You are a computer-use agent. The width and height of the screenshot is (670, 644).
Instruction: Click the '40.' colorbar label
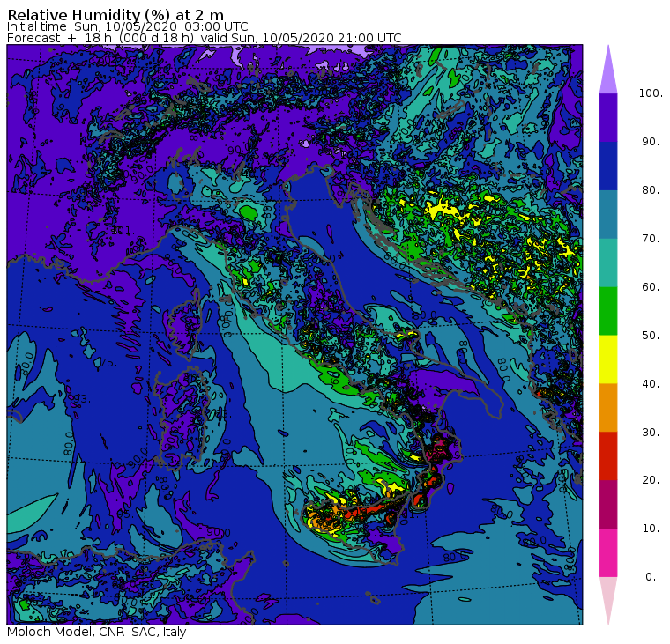coord(651,384)
